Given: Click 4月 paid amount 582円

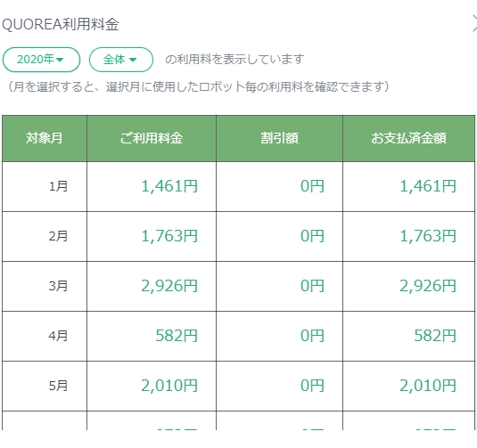Looking at the screenshot, I should (x=435, y=336).
